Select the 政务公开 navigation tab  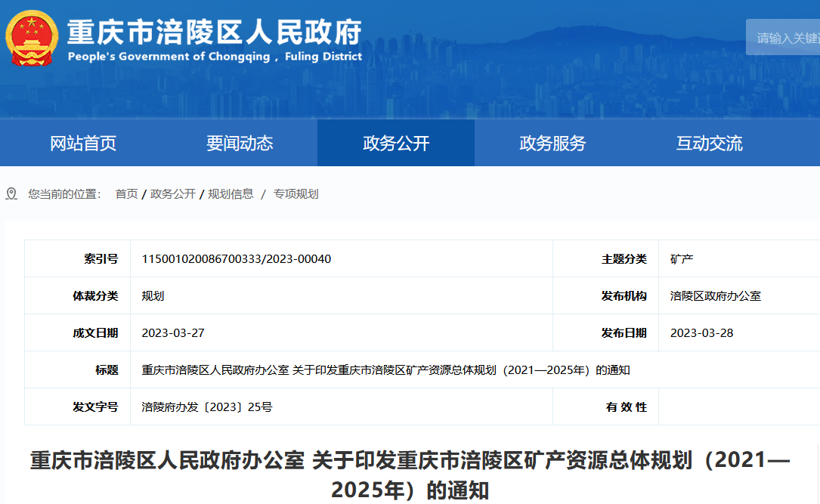coord(396,144)
